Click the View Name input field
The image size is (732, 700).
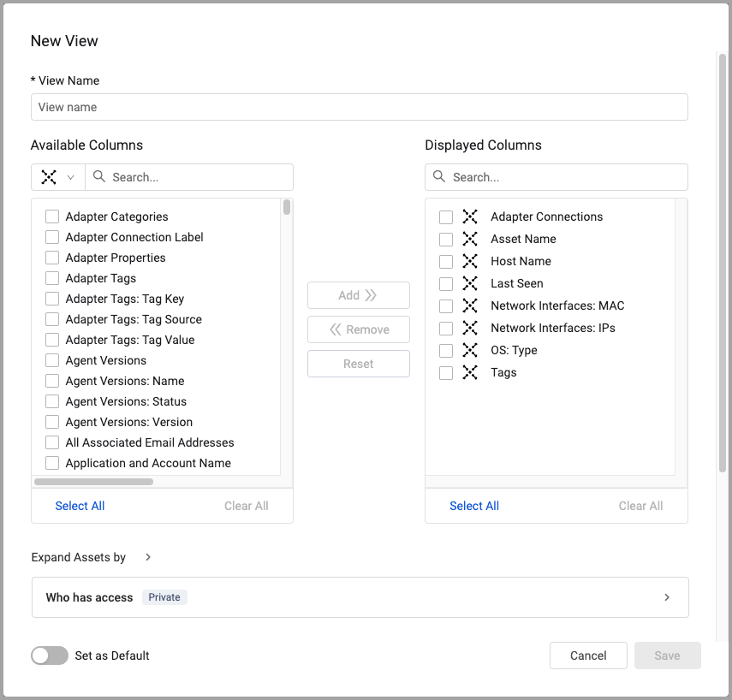pyautogui.click(x=360, y=107)
